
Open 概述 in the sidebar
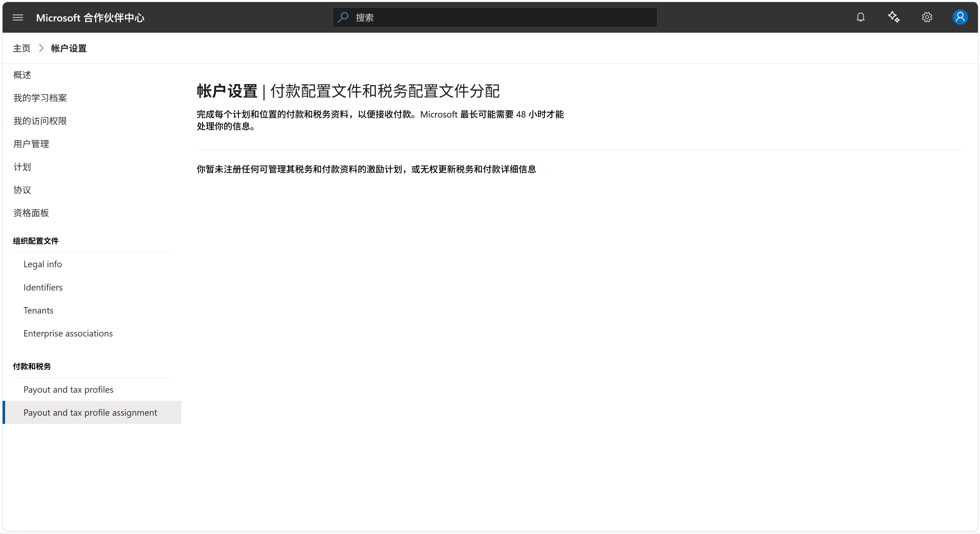22,75
